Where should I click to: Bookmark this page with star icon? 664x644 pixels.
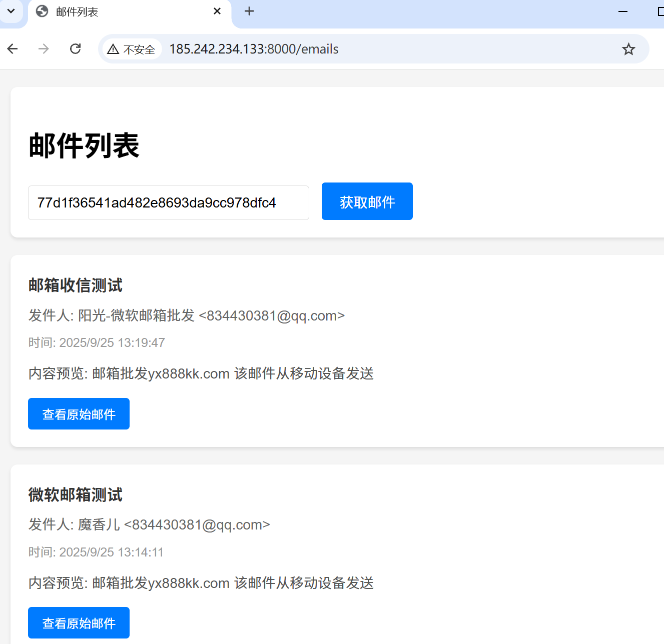click(x=628, y=49)
